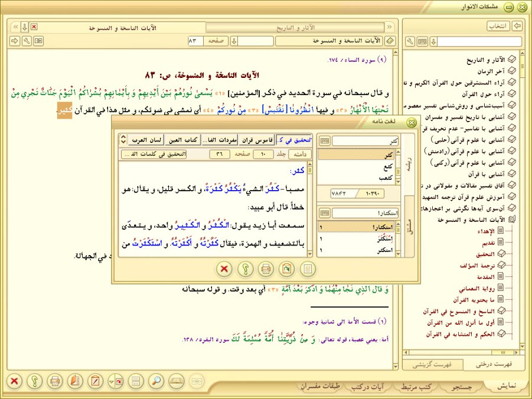This screenshot has width=532, height=399.
Task: Select the الآثار و التاريخ viewer tab
Action: [x=295, y=27]
